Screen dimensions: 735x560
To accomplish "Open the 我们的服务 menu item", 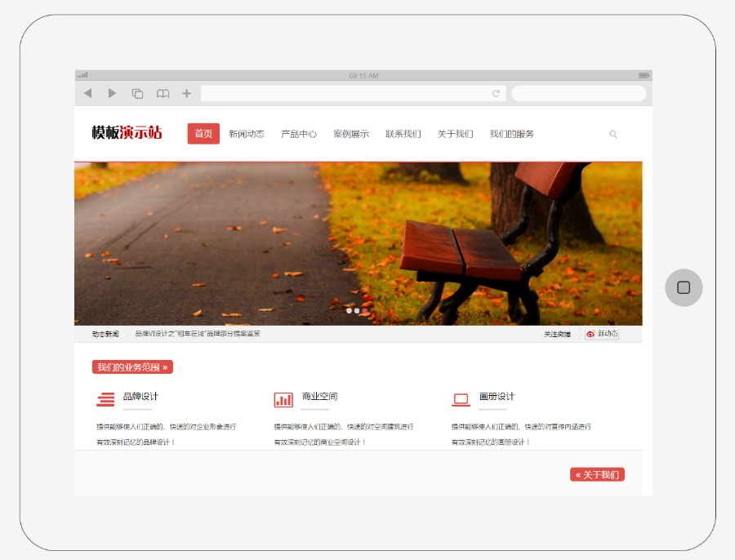I will [x=511, y=134].
